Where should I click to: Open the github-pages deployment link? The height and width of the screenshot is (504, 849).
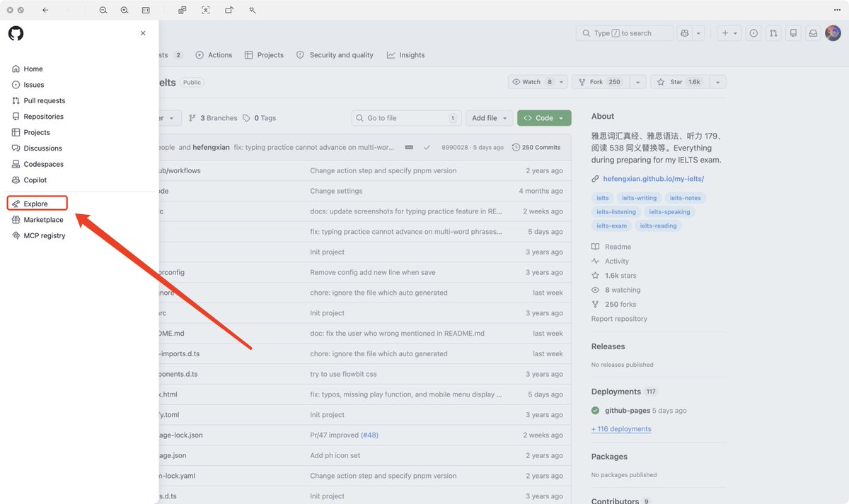pyautogui.click(x=628, y=411)
